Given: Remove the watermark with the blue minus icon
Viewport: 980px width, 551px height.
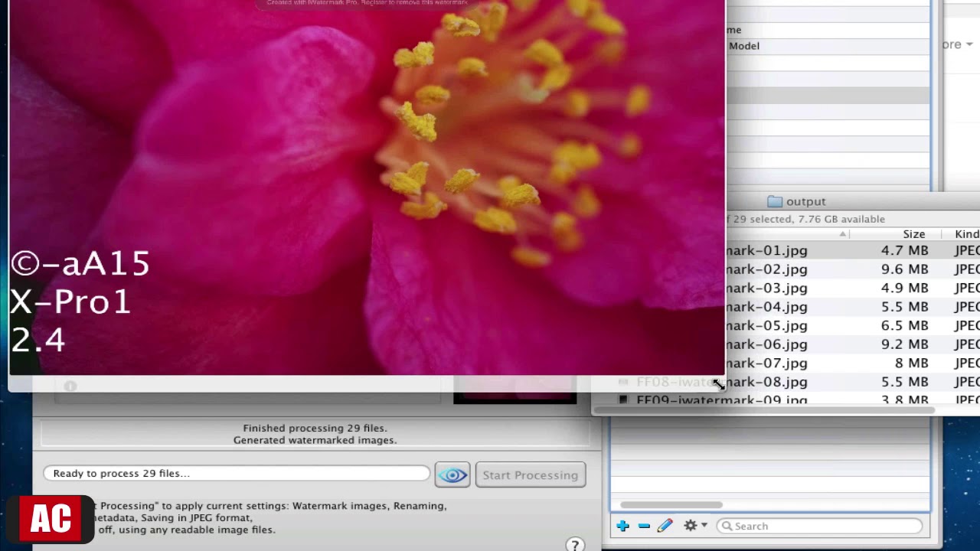Looking at the screenshot, I should [644, 526].
